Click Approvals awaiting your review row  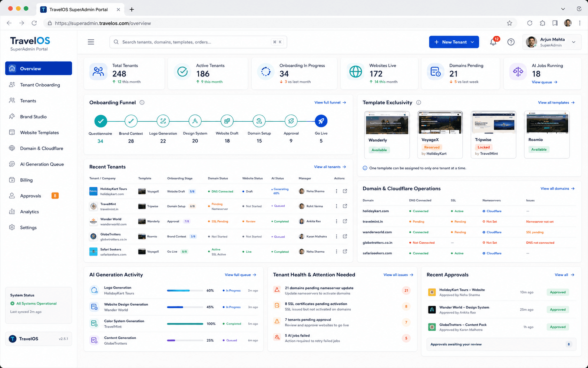tap(502, 344)
